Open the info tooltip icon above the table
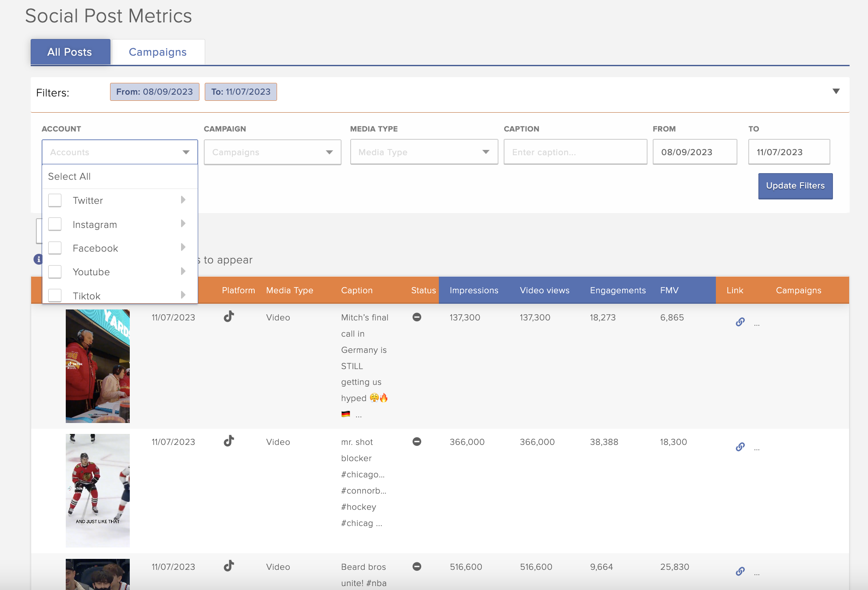Image resolution: width=868 pixels, height=590 pixels. 39,259
